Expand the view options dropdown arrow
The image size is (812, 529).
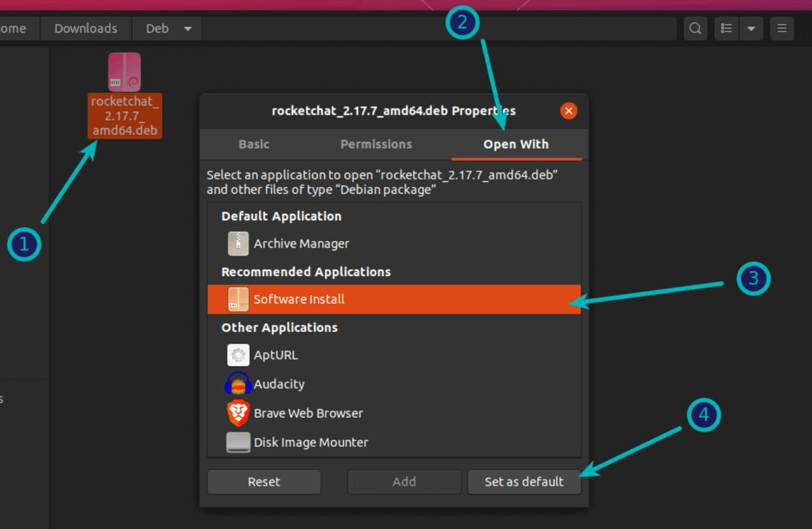click(x=751, y=28)
